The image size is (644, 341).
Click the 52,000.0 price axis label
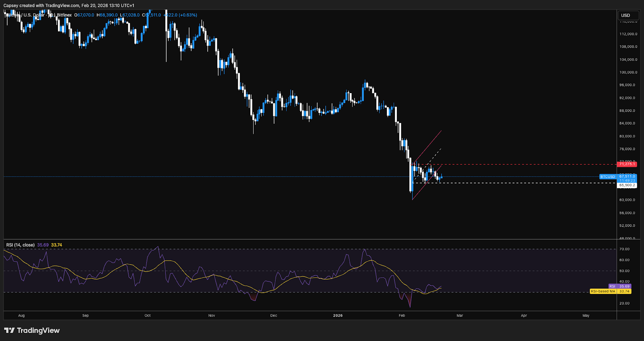click(627, 225)
